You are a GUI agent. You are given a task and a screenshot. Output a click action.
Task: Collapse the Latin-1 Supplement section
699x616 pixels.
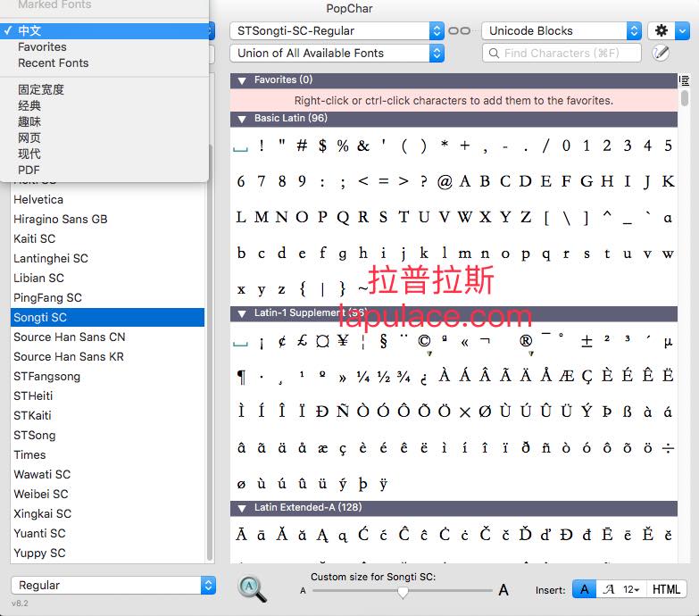(242, 313)
